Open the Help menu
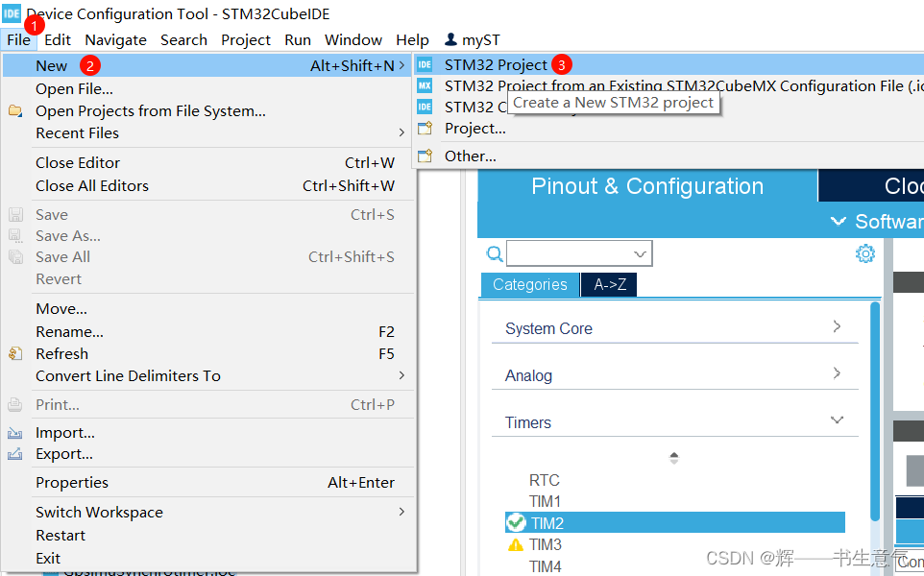The image size is (924, 576). pos(412,40)
